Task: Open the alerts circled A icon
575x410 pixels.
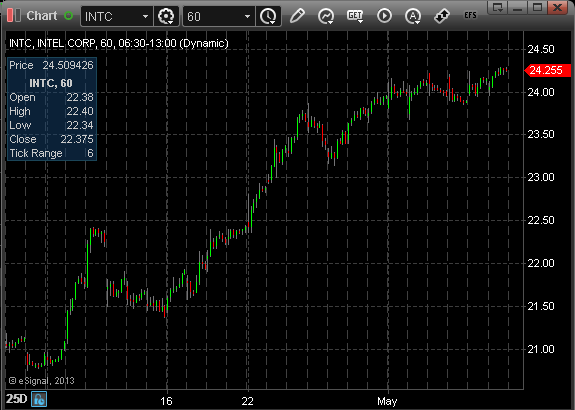Action: click(413, 16)
